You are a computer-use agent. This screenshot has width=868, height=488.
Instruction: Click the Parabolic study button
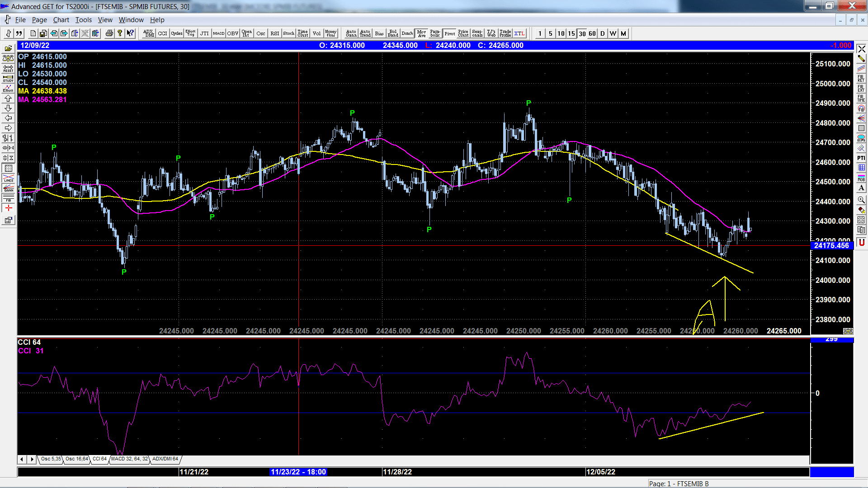click(x=435, y=33)
